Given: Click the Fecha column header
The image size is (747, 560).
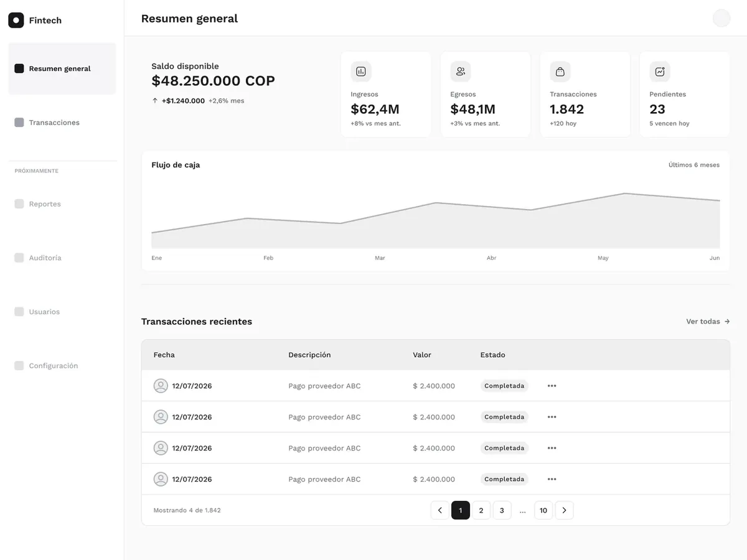Looking at the screenshot, I should (x=164, y=355).
